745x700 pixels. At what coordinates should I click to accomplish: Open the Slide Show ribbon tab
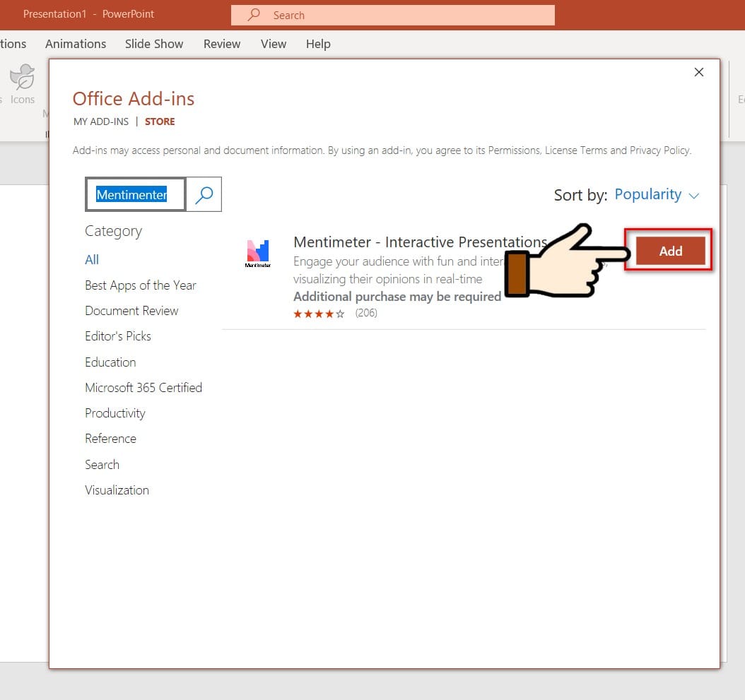click(x=153, y=44)
